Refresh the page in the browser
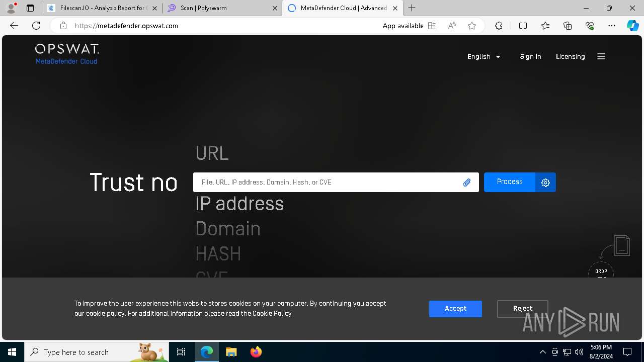644x362 pixels. [36, 26]
